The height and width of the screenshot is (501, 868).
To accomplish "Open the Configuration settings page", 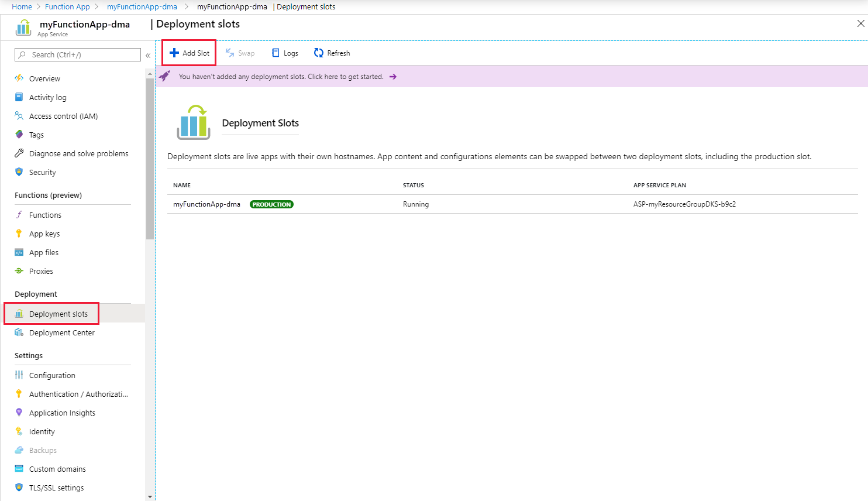I will tap(53, 375).
